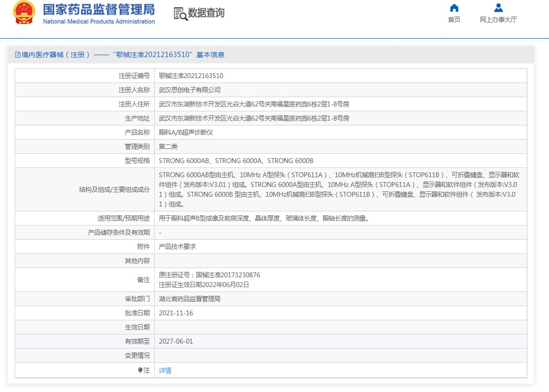Click the 数据查询 heading text
Viewport: 549px width, 392px height.
pyautogui.click(x=206, y=13)
